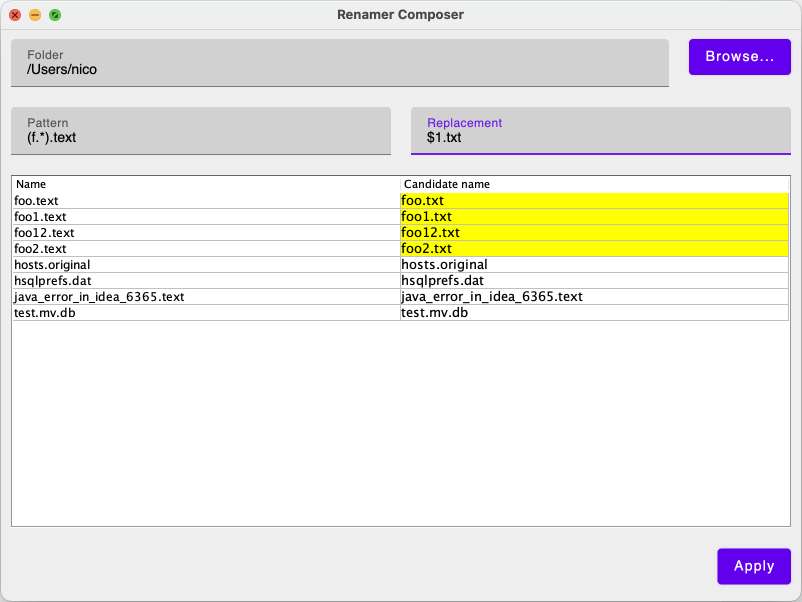Select the Candidate name column header
This screenshot has height=602, width=802.
coord(594,184)
